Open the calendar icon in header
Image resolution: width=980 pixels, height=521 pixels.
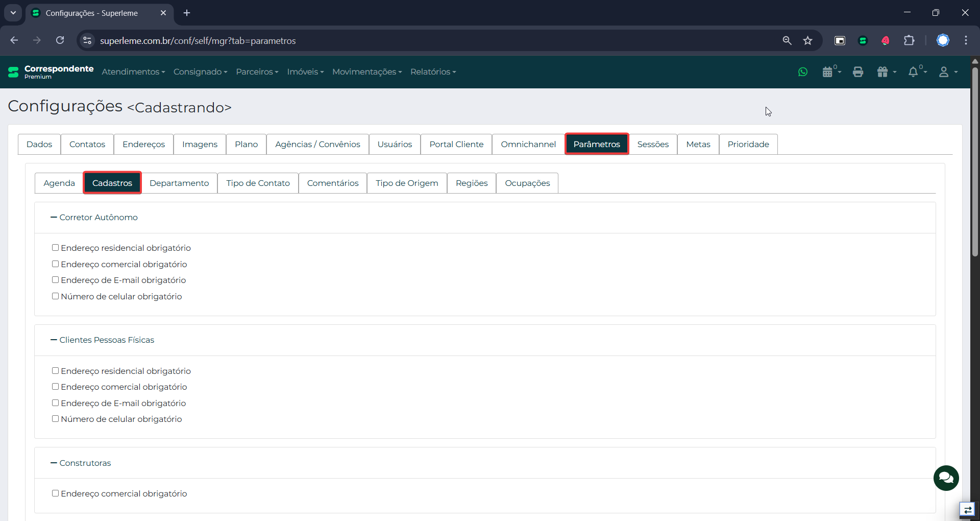point(828,72)
